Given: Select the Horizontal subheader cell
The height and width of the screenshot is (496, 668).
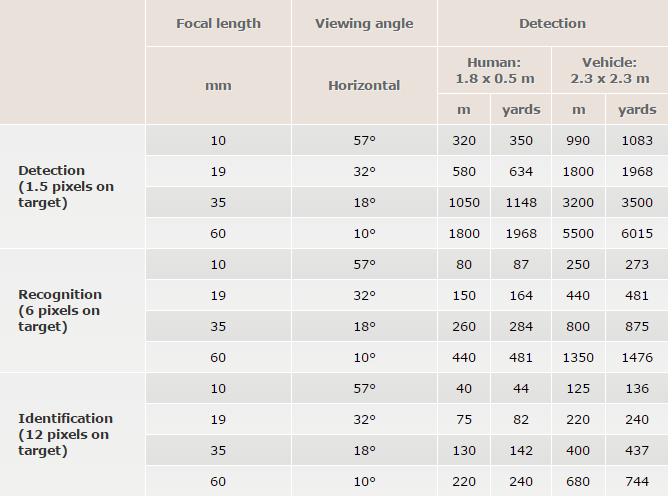Looking at the screenshot, I should (364, 85).
